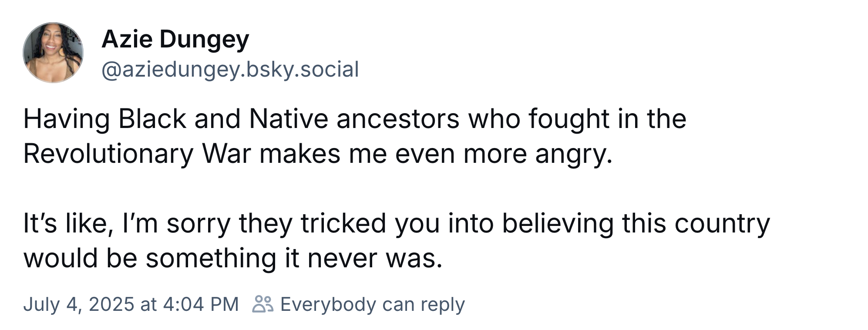
Task: Click the line 'Revolutionary War makes me even more angry'
Action: coord(318,154)
